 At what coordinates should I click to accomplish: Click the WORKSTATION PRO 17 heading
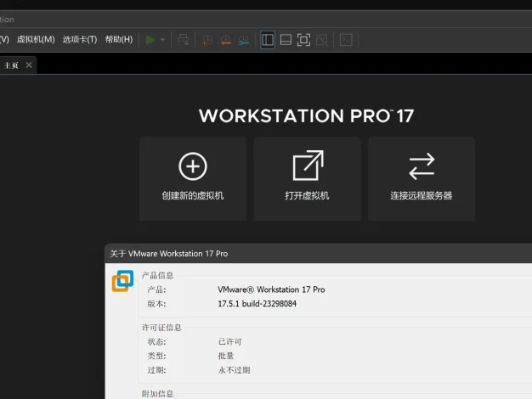tap(306, 116)
